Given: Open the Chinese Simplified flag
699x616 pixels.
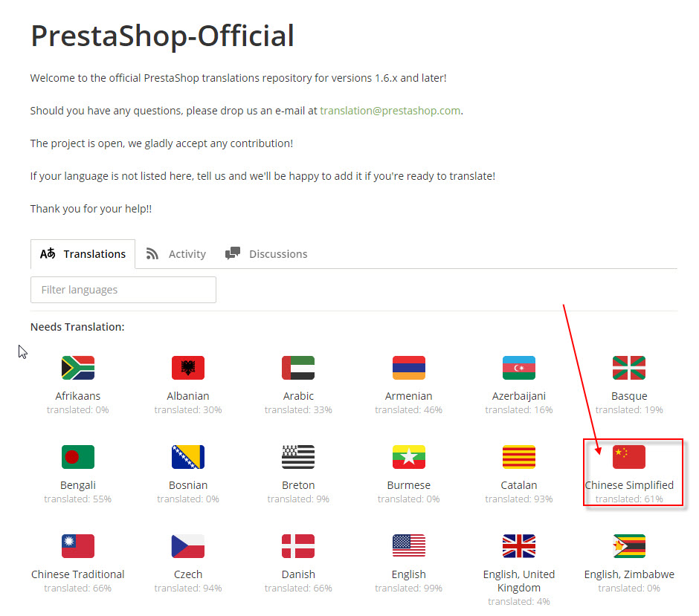Looking at the screenshot, I should point(629,456).
